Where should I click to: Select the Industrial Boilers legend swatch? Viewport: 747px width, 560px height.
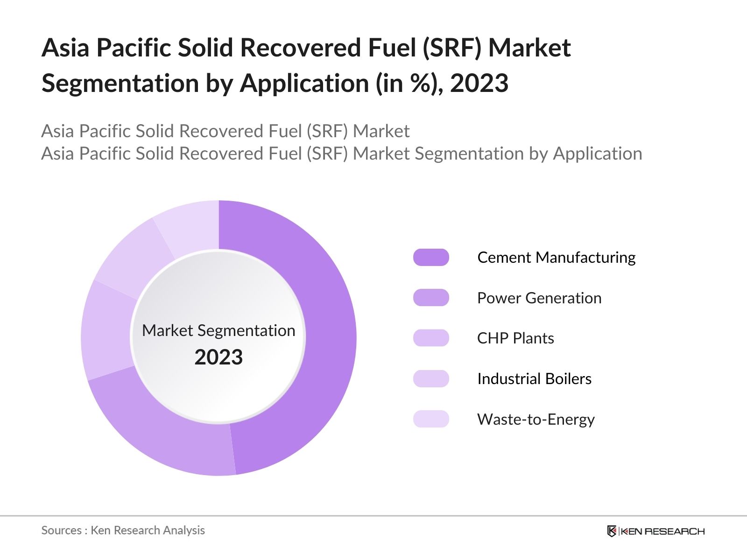tap(430, 379)
